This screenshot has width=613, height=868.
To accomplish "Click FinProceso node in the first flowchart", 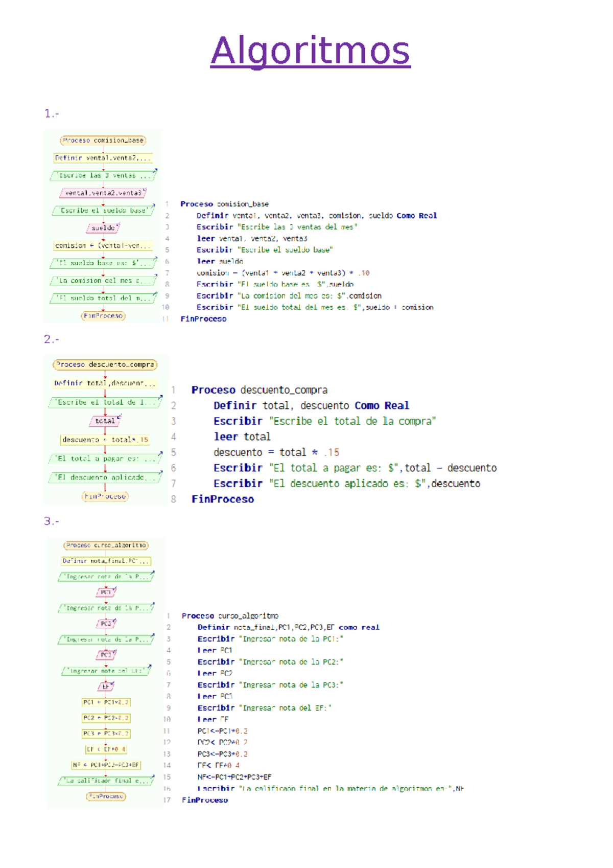I will [103, 316].
